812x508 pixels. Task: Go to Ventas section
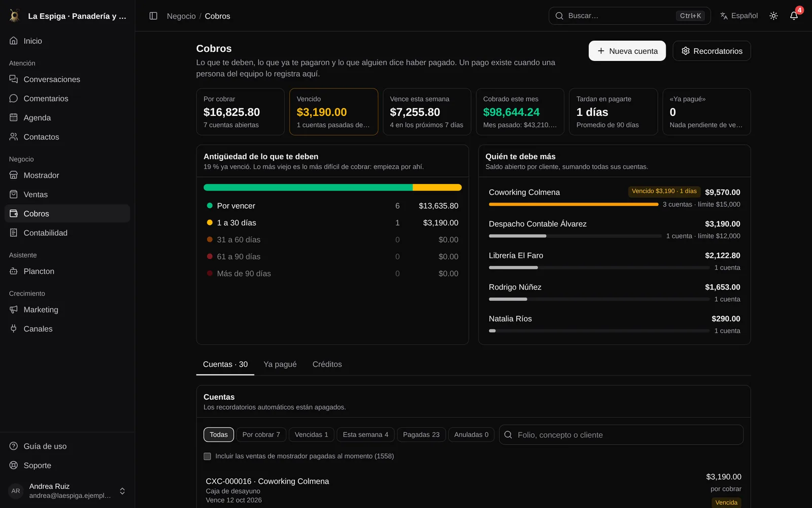coord(67,195)
